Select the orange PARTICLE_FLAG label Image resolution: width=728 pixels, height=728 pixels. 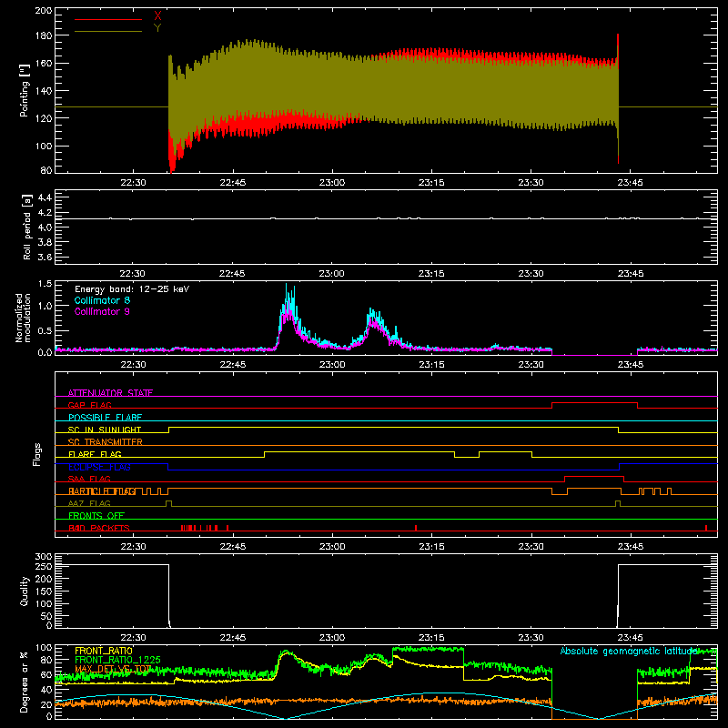[x=102, y=490]
